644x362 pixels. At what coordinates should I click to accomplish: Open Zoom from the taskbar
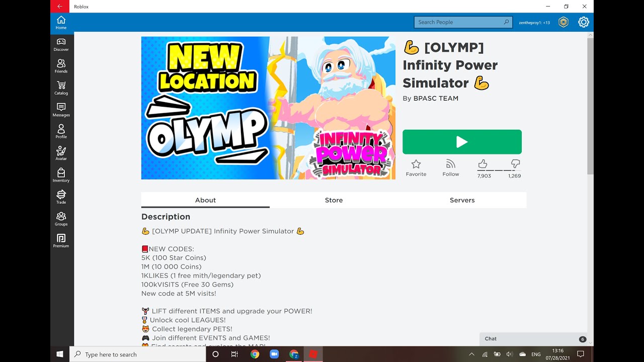coord(274,354)
